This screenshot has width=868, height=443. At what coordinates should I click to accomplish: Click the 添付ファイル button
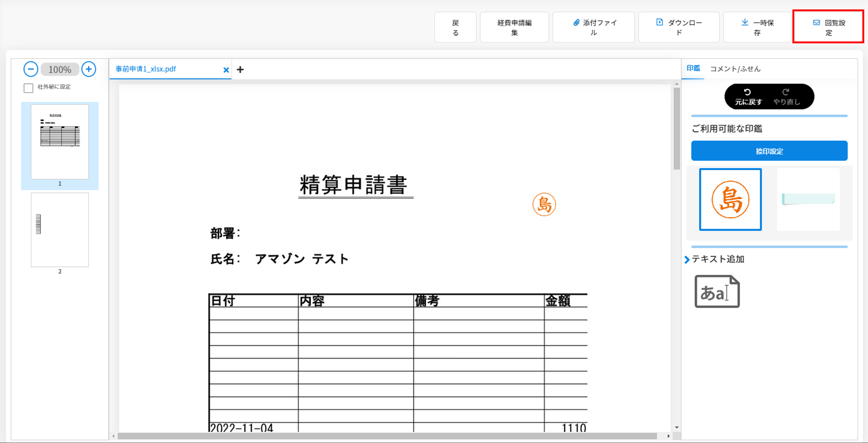594,27
